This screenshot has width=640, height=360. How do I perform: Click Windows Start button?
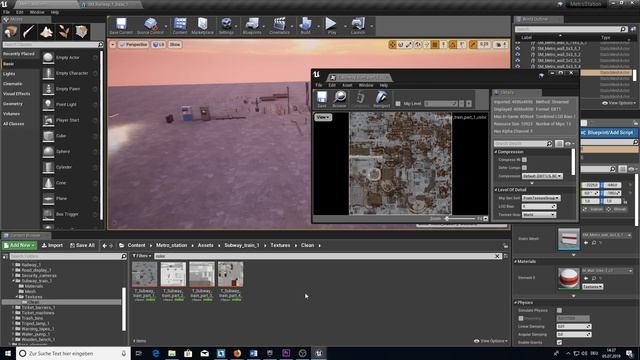pos(8,353)
